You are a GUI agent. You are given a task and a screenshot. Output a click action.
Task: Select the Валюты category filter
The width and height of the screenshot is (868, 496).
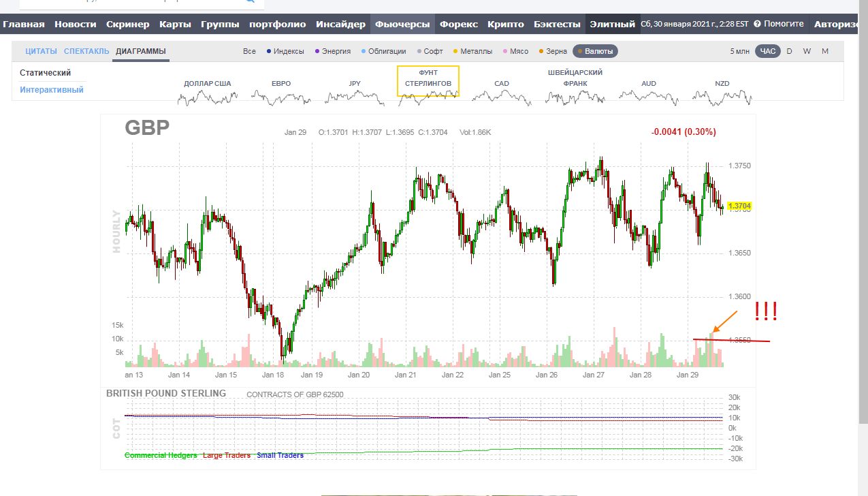(596, 51)
